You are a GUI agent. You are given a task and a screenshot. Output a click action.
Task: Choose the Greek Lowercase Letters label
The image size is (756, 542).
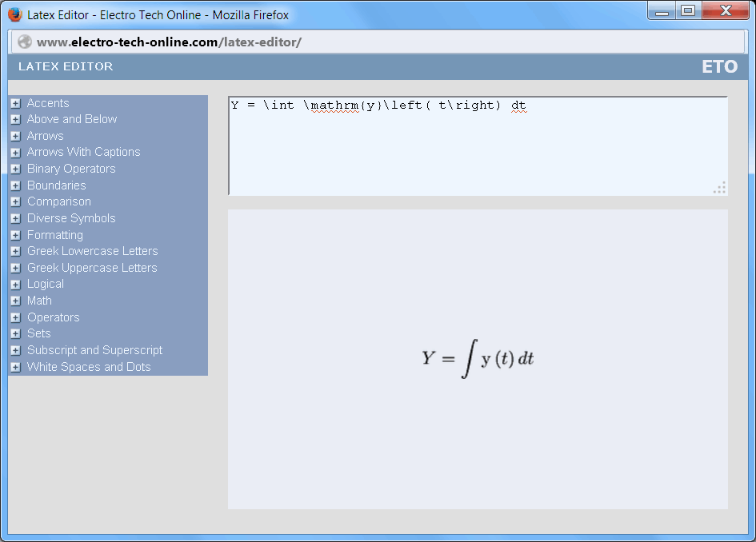tap(93, 251)
